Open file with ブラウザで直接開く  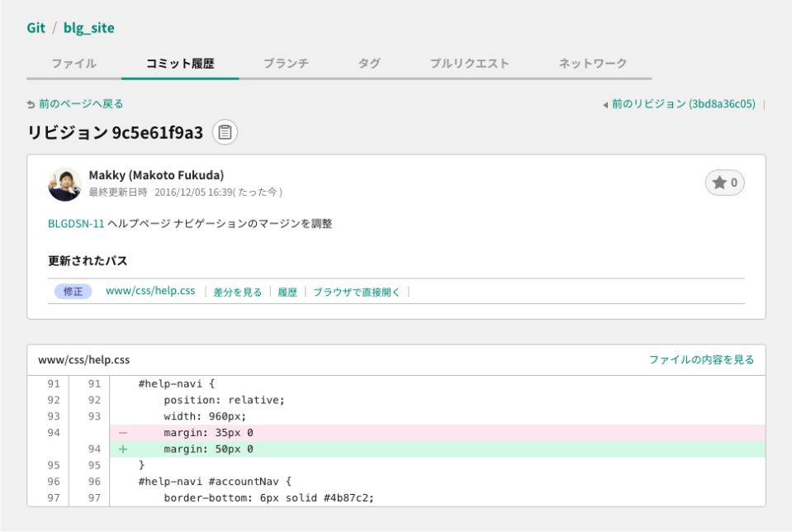tap(356, 292)
